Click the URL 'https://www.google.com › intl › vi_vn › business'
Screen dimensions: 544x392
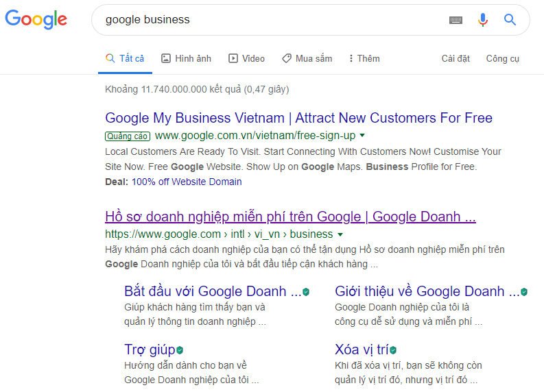(219, 234)
